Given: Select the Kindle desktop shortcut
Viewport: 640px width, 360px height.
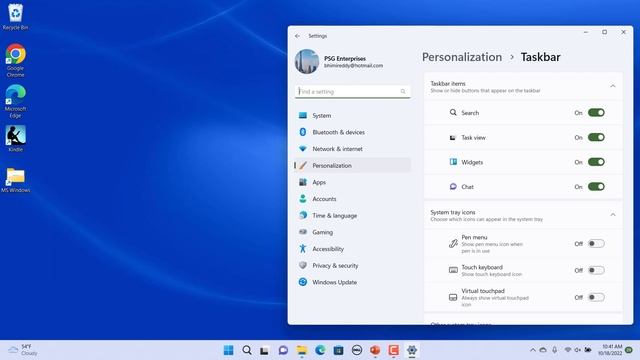Looking at the screenshot, I should point(15,138).
